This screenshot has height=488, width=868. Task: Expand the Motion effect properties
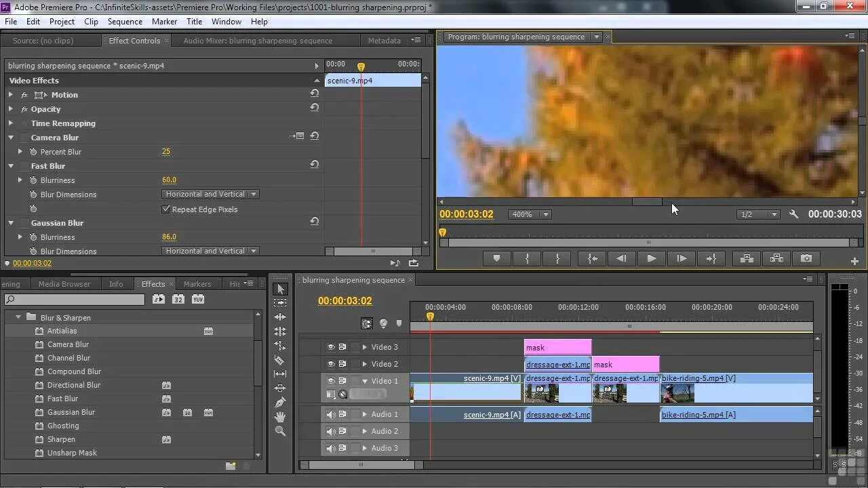tap(10, 95)
